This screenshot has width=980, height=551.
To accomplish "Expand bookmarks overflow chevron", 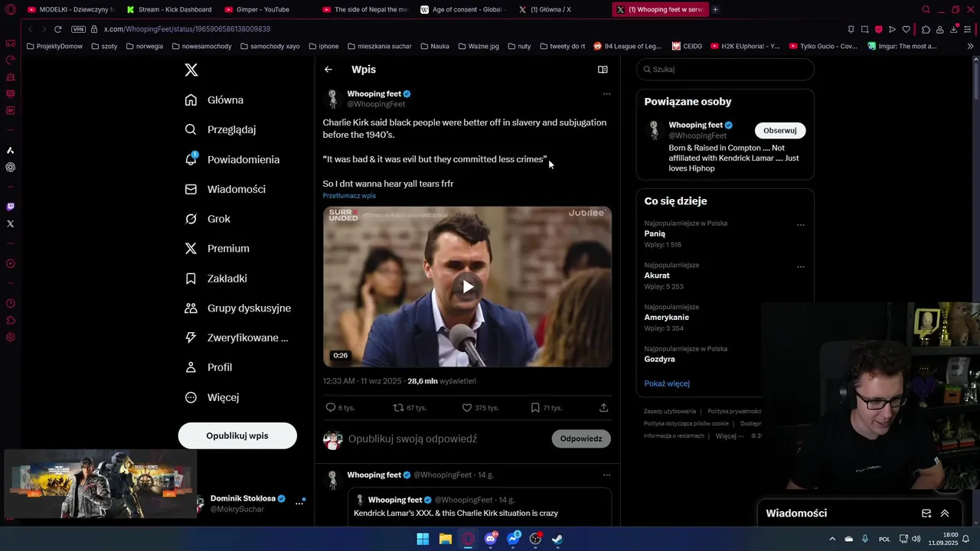I will click(970, 47).
